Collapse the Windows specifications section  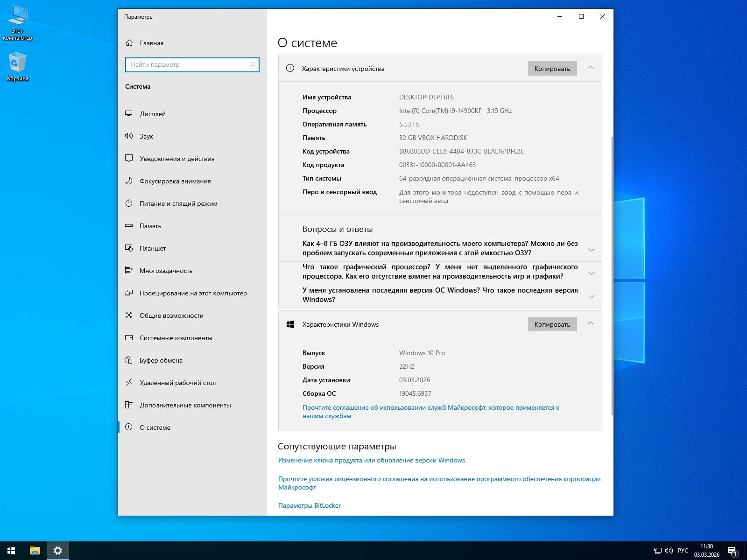pyautogui.click(x=590, y=324)
